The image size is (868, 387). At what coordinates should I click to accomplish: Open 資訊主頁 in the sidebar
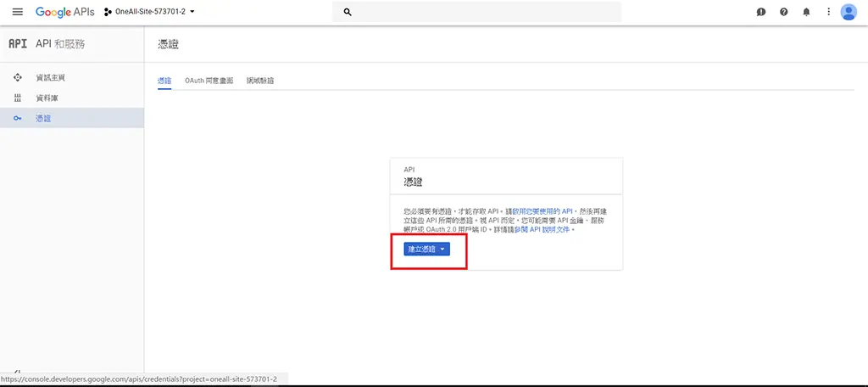coord(72,77)
